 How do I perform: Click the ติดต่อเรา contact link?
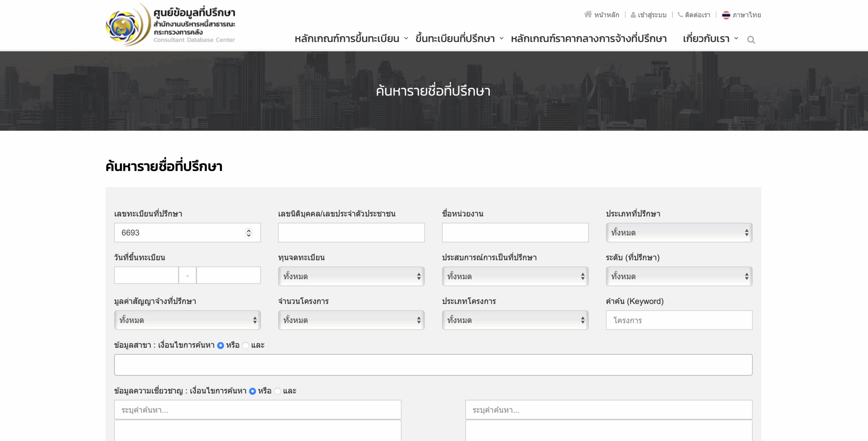pyautogui.click(x=697, y=15)
